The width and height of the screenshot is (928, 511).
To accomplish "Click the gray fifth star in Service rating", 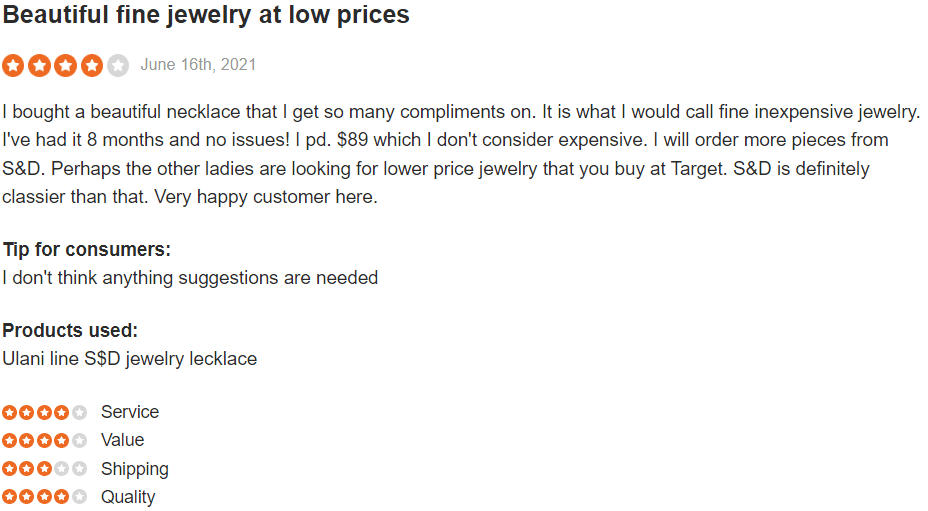I will click(x=79, y=412).
